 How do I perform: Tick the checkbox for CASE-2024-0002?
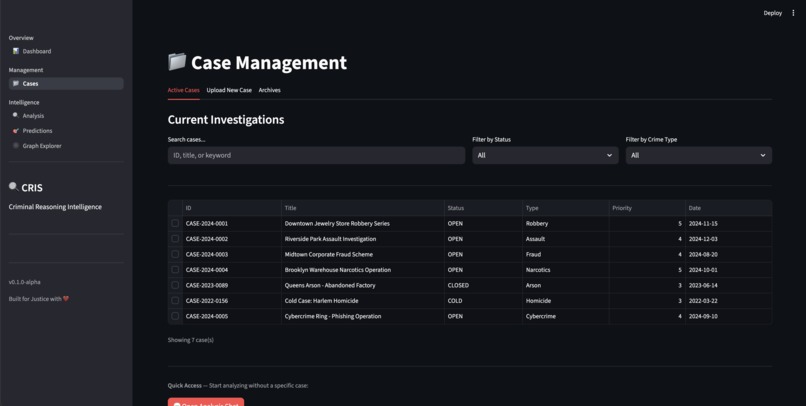175,239
